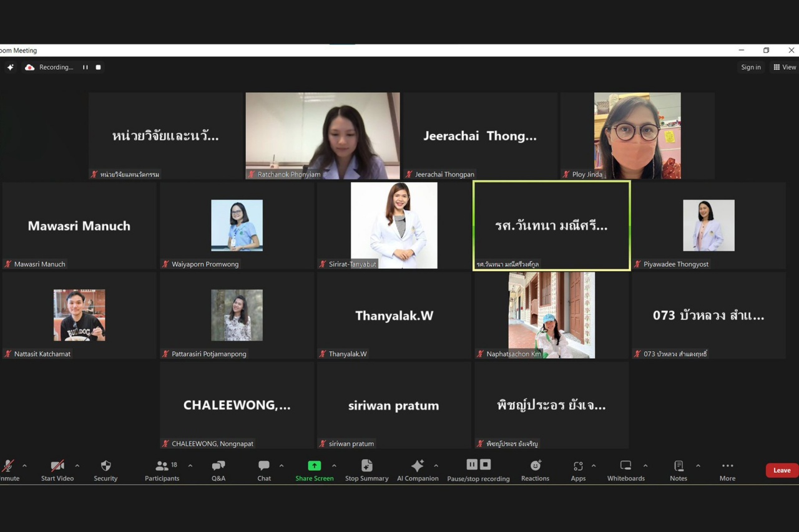The image size is (799, 532).
Task: Open the AI Companion
Action: coord(418,470)
